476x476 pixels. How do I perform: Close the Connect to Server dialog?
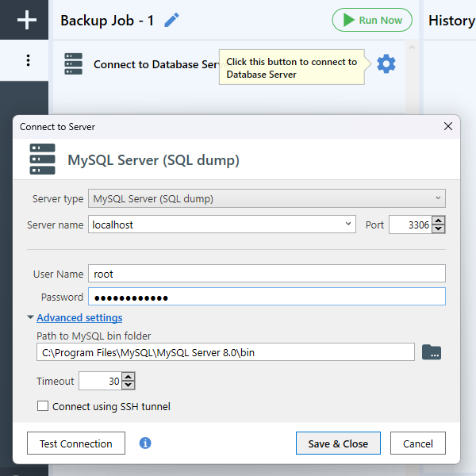pos(448,126)
